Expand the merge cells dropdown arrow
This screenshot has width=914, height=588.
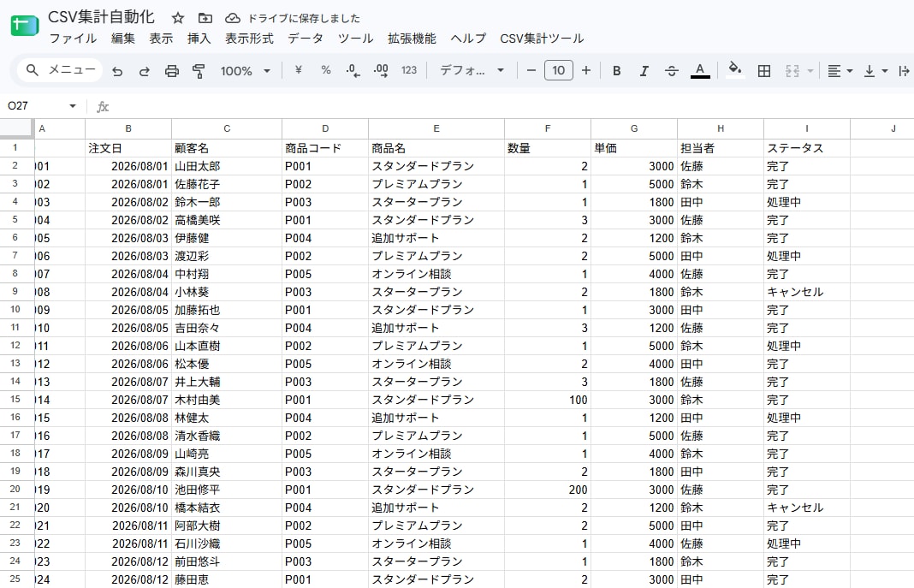(810, 71)
